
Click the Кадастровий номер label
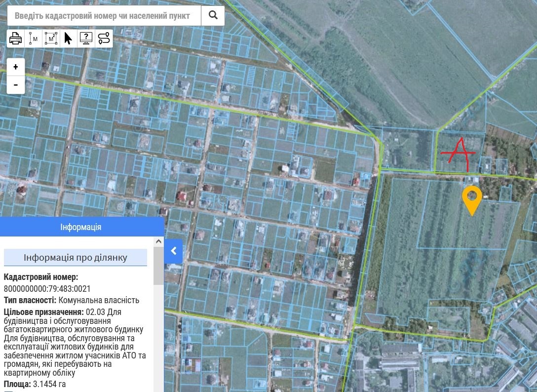click(41, 277)
